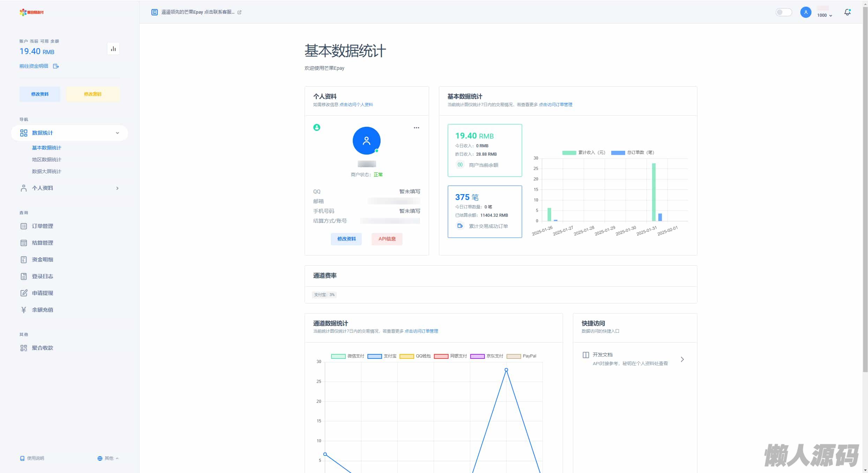This screenshot has height=473, width=868.
Task: Click the three-dots menu in the profile card
Action: point(416,128)
